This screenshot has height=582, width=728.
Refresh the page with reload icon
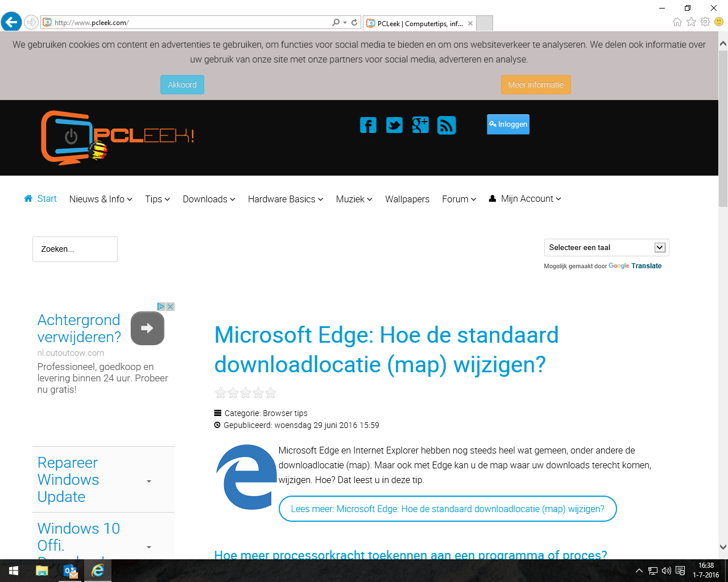pos(354,23)
